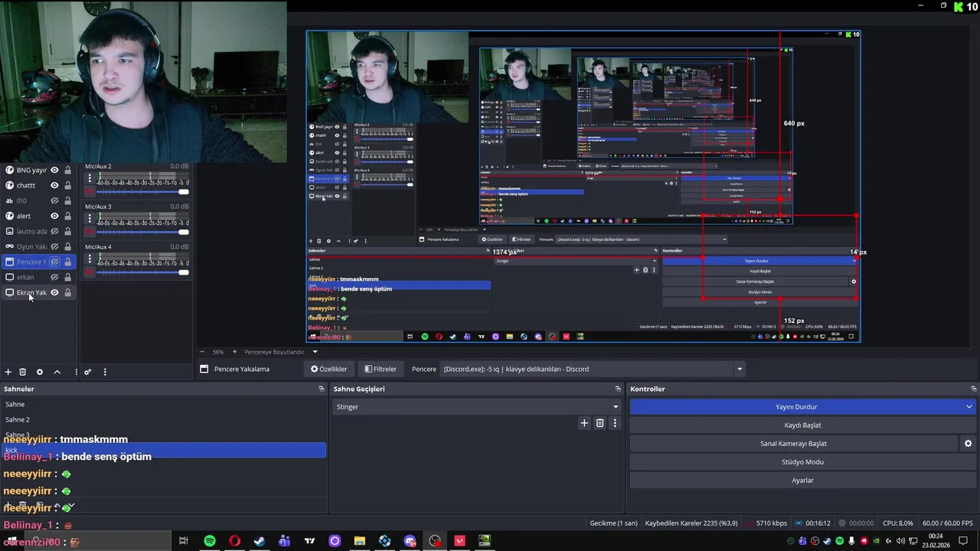The width and height of the screenshot is (980, 551).
Task: Open Filtreler for the selected source
Action: pyautogui.click(x=381, y=369)
